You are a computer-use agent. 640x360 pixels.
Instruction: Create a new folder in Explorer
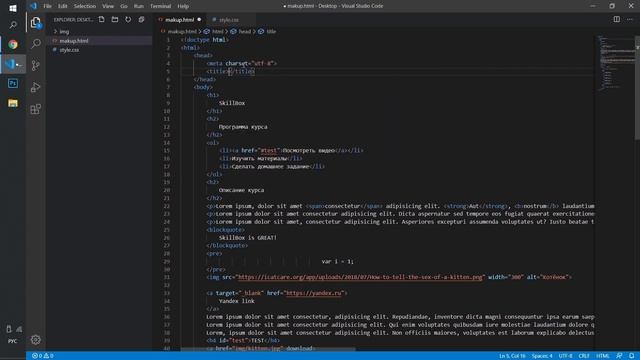point(115,20)
